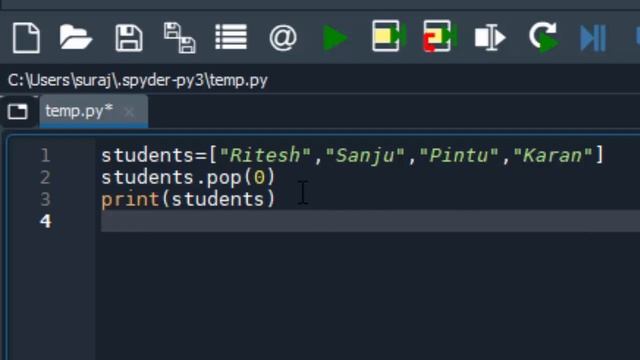Click line number 3 in the gutter
Viewport: 640px width, 360px height.
pos(45,200)
